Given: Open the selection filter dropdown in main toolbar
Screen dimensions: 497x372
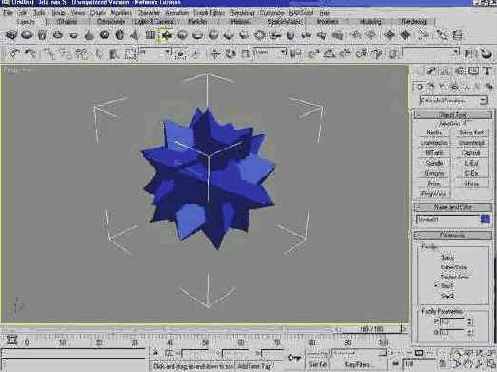Looking at the screenshot, I should point(156,53).
